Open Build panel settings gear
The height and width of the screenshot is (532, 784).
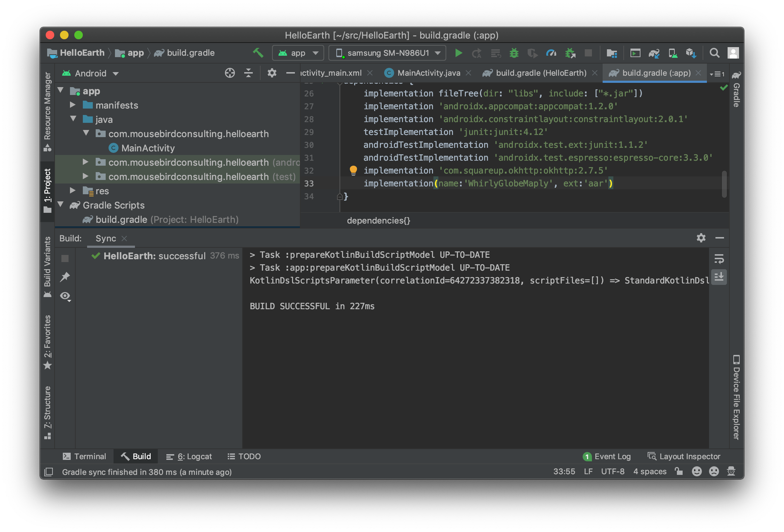pos(701,238)
